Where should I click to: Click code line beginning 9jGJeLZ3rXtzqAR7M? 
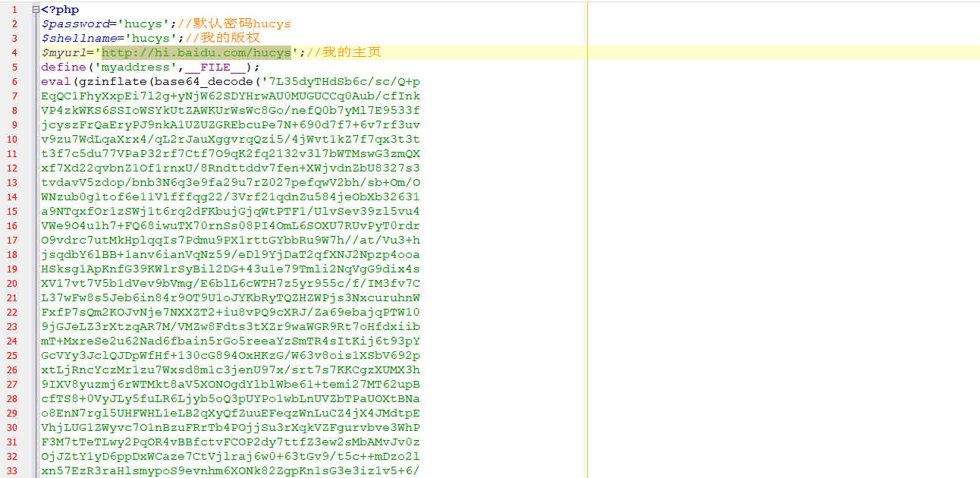click(x=231, y=327)
